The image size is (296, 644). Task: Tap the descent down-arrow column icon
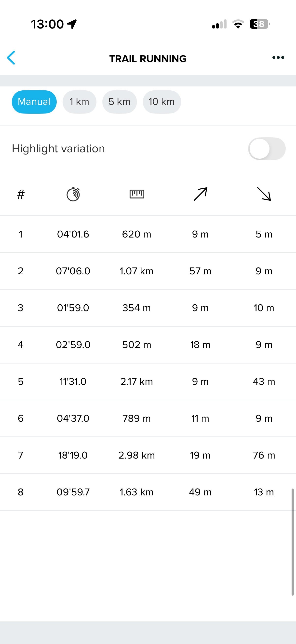point(264,194)
